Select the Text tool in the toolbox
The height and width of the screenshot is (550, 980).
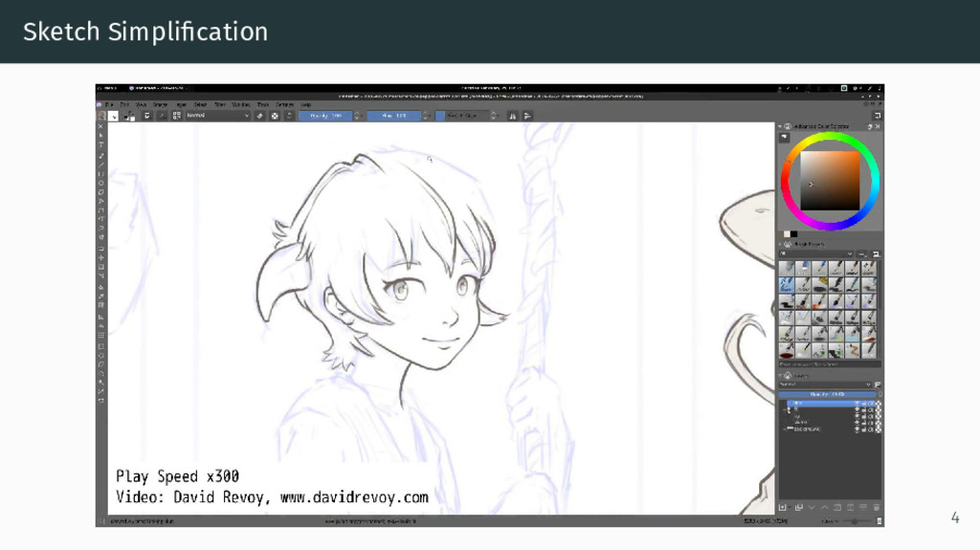(101, 144)
